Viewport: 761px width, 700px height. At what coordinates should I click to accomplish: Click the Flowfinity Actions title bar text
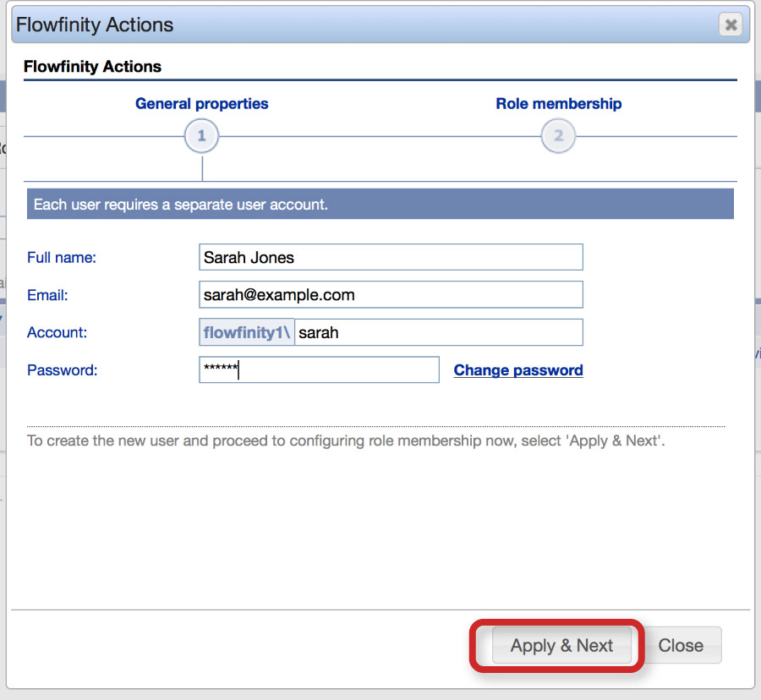[95, 25]
